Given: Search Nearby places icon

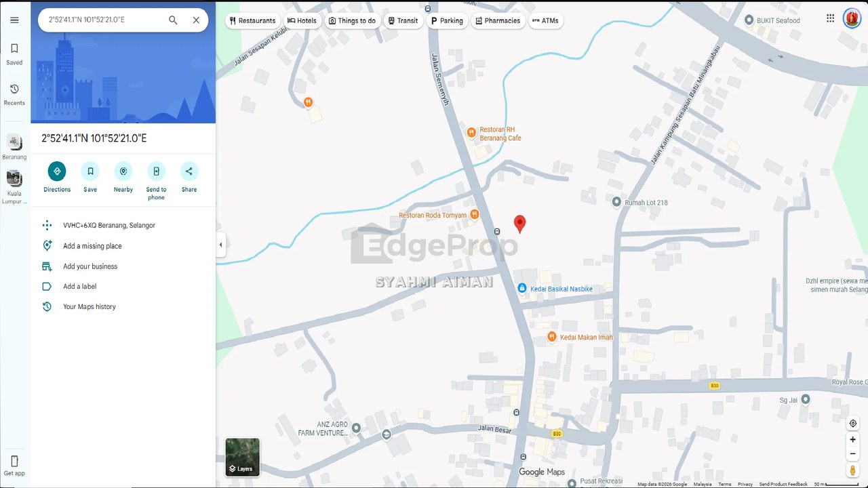Looking at the screenshot, I should point(123,171).
